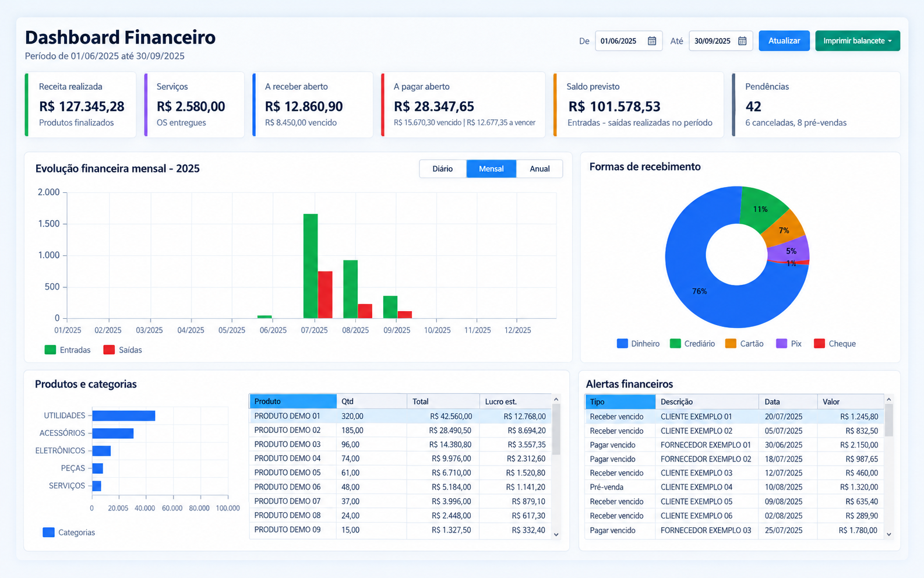The width and height of the screenshot is (924, 578).
Task: Toggle Dinheiro legend in pie chart
Action: [x=622, y=344]
